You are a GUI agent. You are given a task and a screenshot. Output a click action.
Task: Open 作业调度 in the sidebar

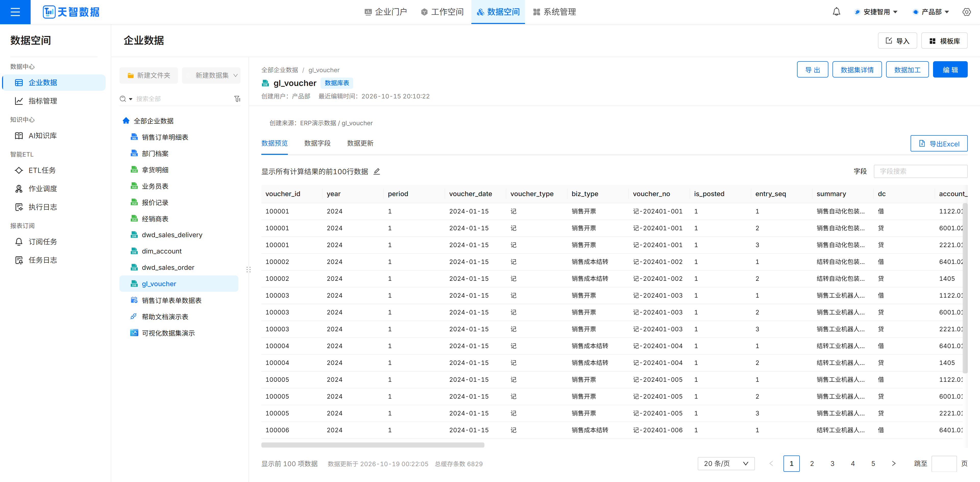pos(54,188)
